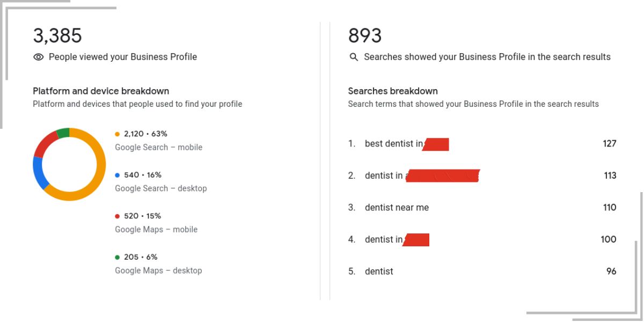Click the green dot for Google Maps desktop

(x=118, y=257)
